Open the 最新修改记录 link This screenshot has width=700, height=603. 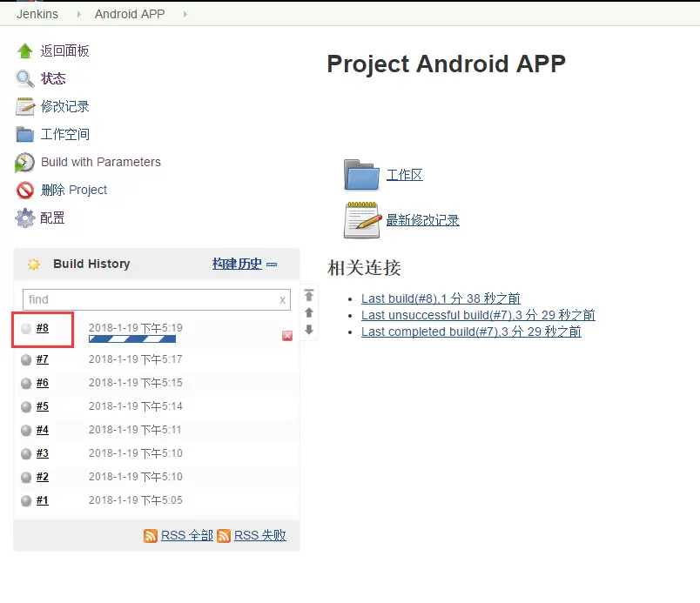coord(423,220)
